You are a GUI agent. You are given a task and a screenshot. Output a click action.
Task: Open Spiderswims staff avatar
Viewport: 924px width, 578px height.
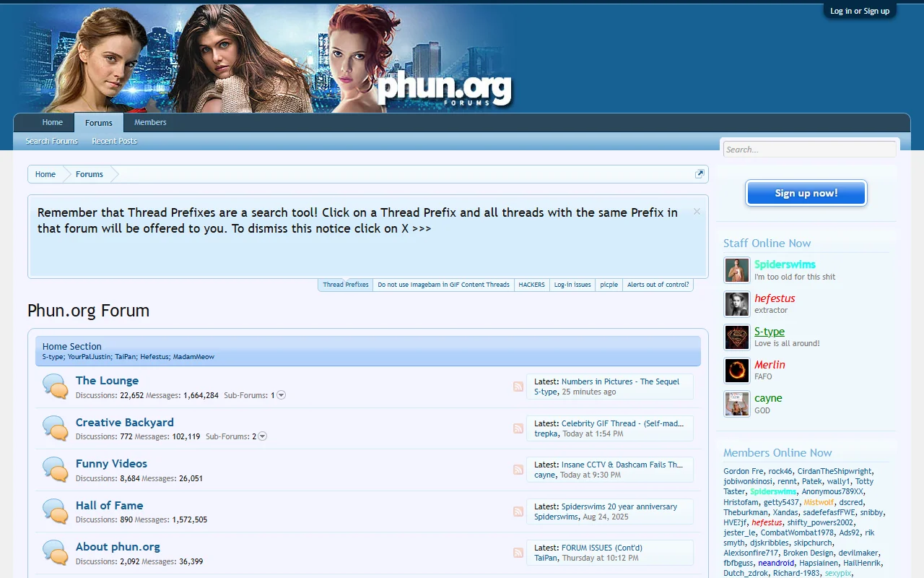(736, 269)
